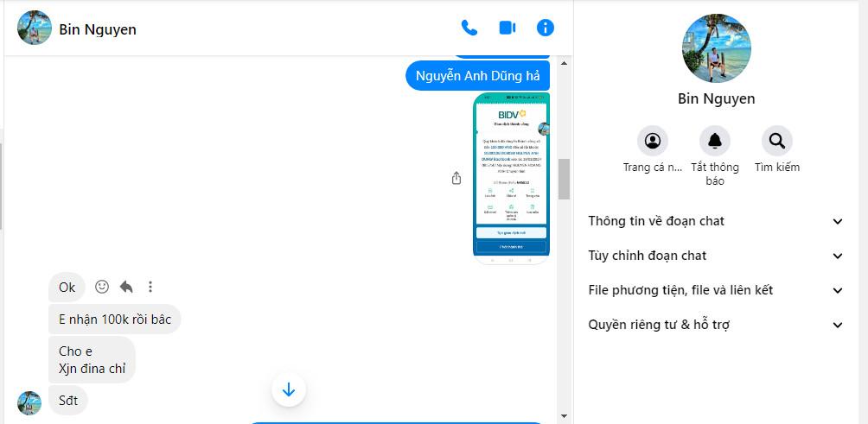Click the chat scrollbar up arrow

[564, 63]
